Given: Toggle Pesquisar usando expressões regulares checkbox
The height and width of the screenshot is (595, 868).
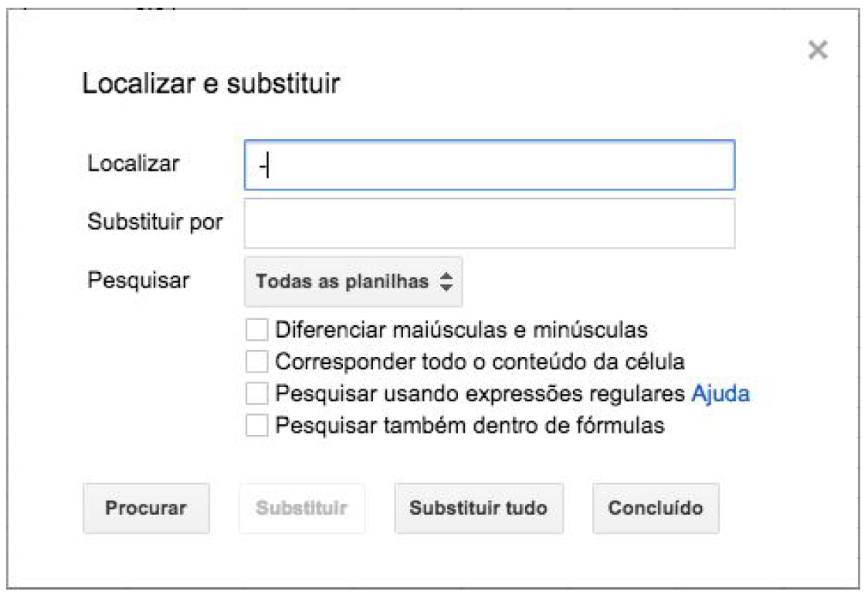Looking at the screenshot, I should coord(256,394).
